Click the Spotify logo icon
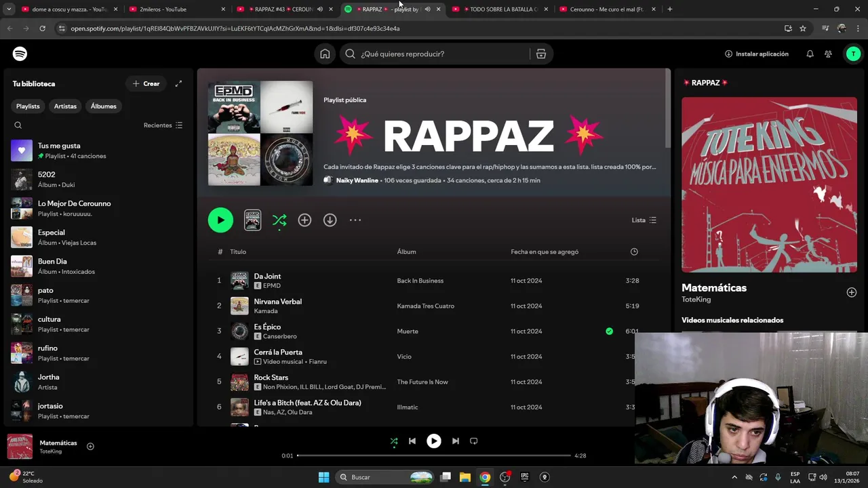This screenshot has width=868, height=488. [x=20, y=54]
